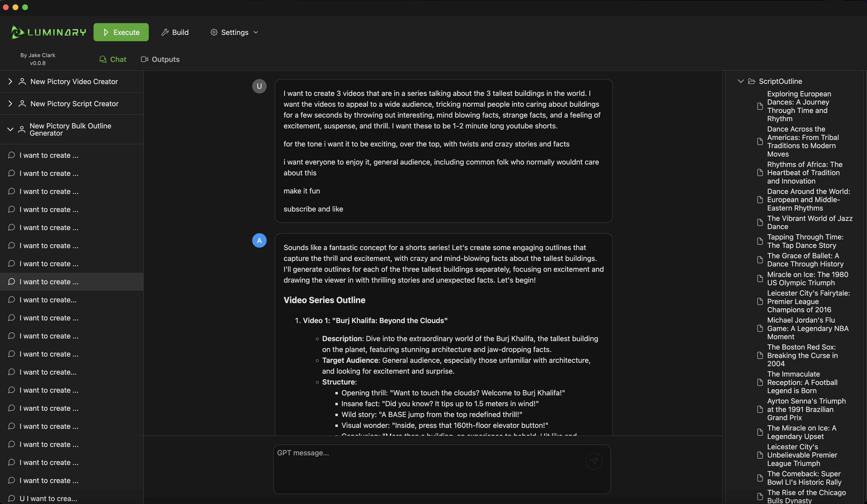Open the Settings dropdown menu
867x504 pixels.
tap(235, 32)
